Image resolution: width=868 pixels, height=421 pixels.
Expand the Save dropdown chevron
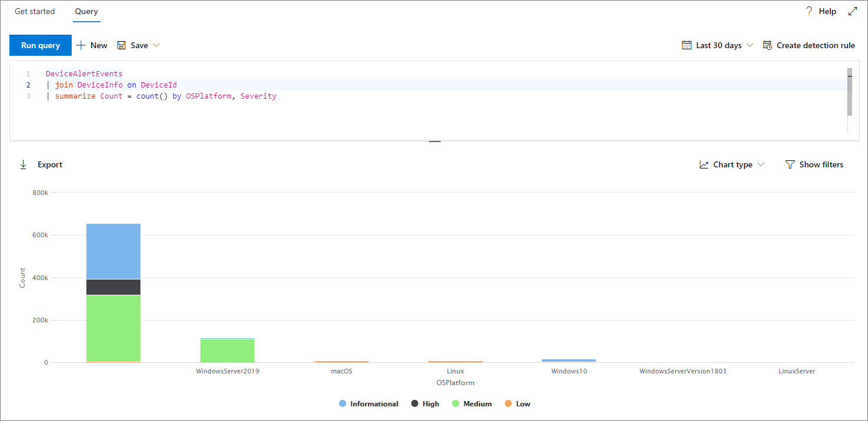click(156, 45)
